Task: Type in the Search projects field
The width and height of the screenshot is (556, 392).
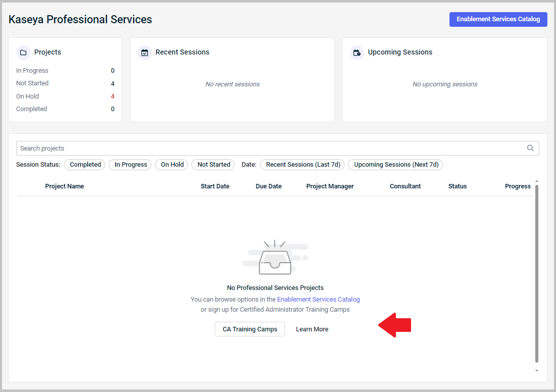Action: click(268, 148)
